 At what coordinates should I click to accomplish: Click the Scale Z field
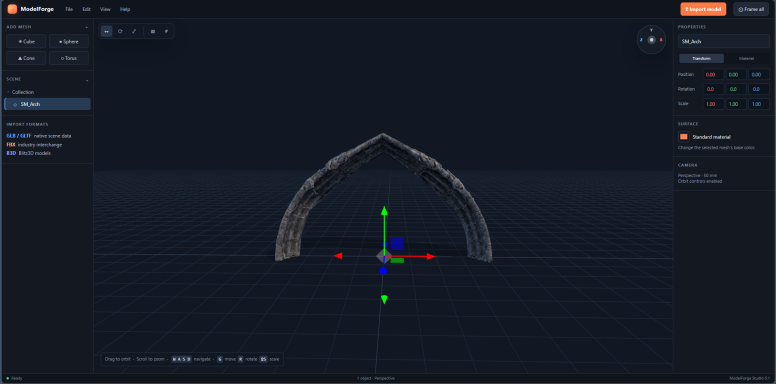(759, 104)
